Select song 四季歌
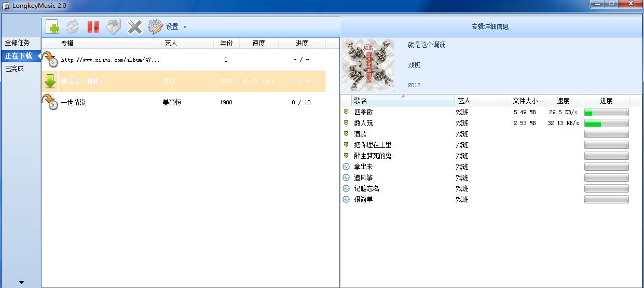644x288 pixels. tap(363, 112)
